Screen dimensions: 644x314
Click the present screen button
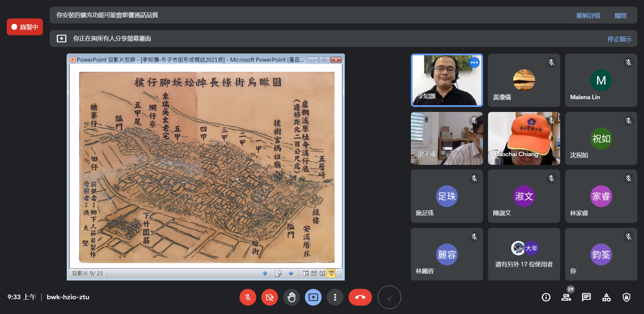313,297
